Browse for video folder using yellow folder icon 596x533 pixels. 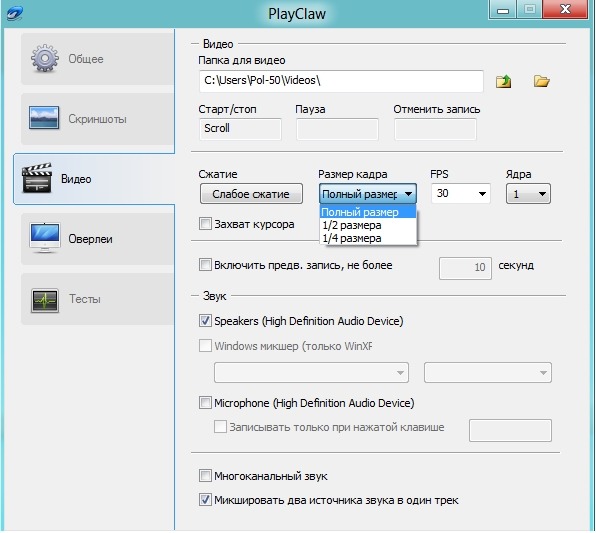coord(541,81)
